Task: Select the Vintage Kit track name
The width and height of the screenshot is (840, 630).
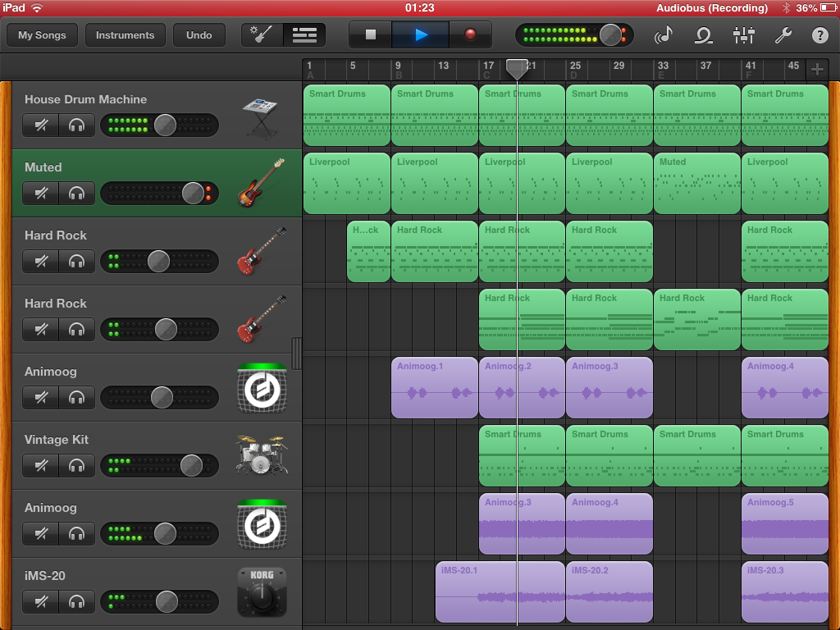Action: (x=57, y=440)
